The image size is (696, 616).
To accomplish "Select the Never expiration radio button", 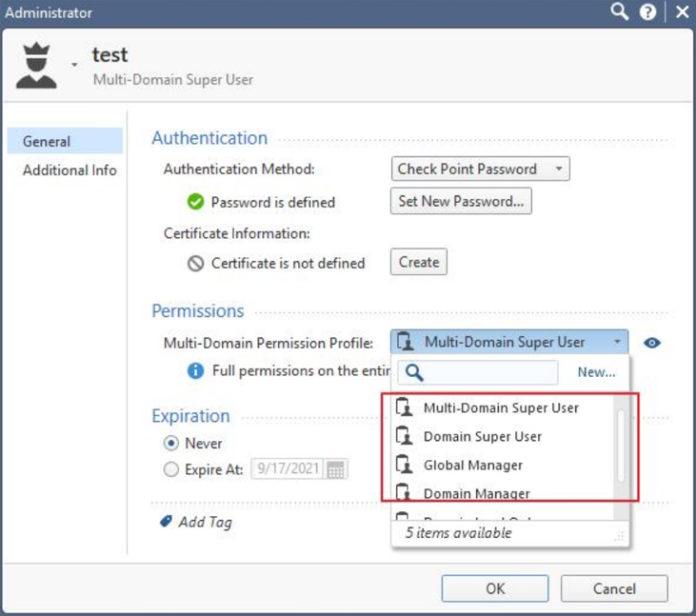I will 171,443.
